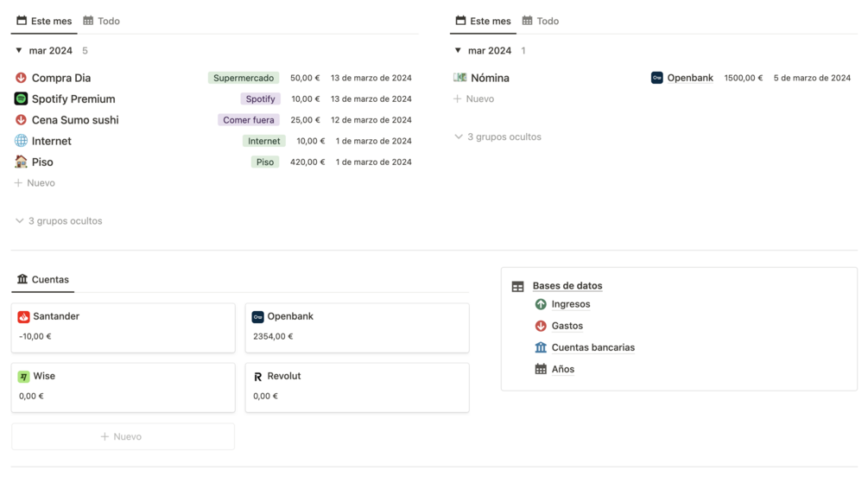
Task: Collapse the mar 2024 expenses group
Action: [19, 51]
